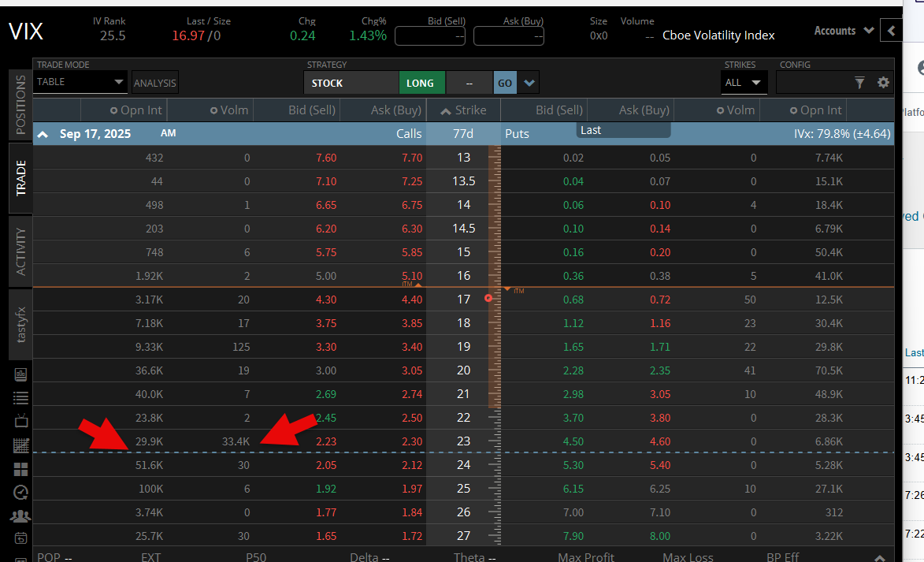The image size is (924, 562).
Task: Click the VIX symbol in the header
Action: click(x=26, y=32)
